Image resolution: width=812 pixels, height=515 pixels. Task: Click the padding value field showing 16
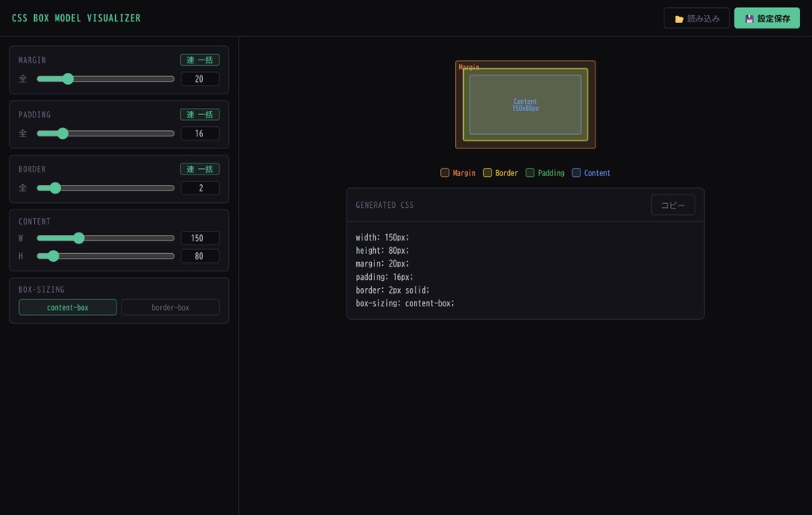click(200, 133)
